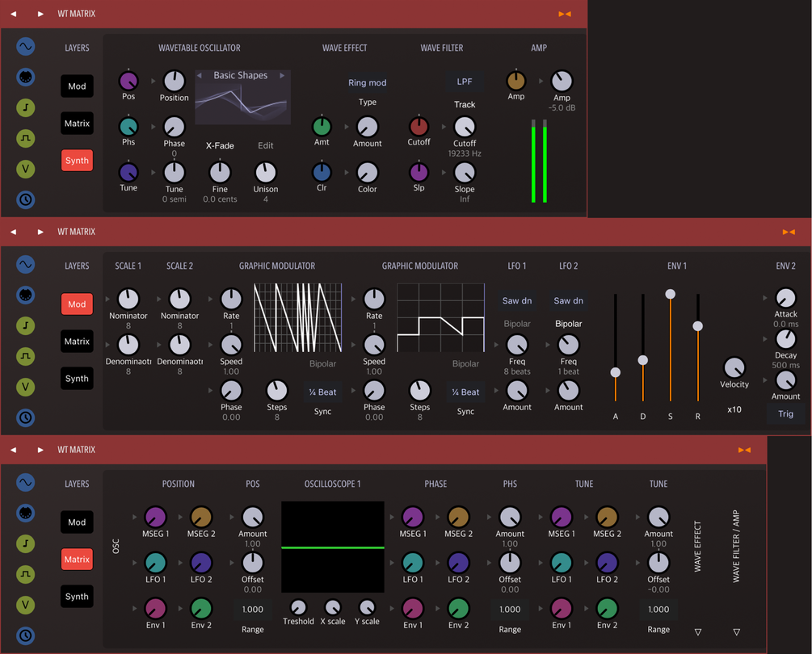812x654 pixels.
Task: Click Edit to open the wavetable editor
Action: [x=266, y=145]
